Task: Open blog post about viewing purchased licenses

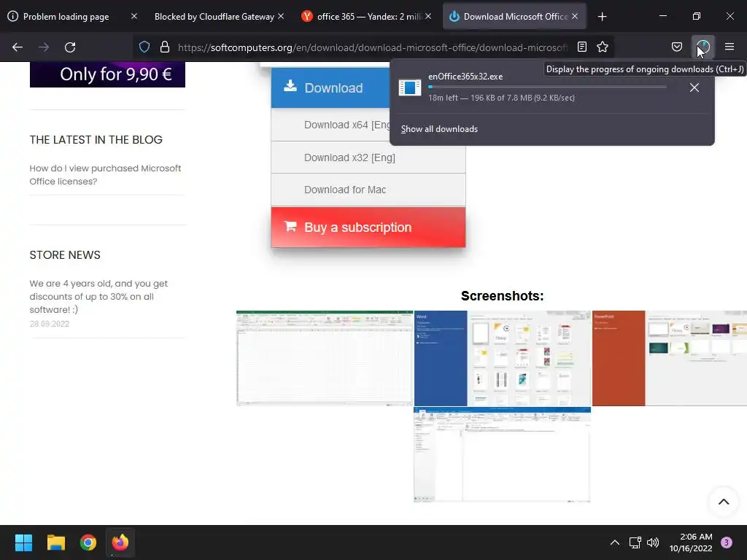Action: (105, 175)
